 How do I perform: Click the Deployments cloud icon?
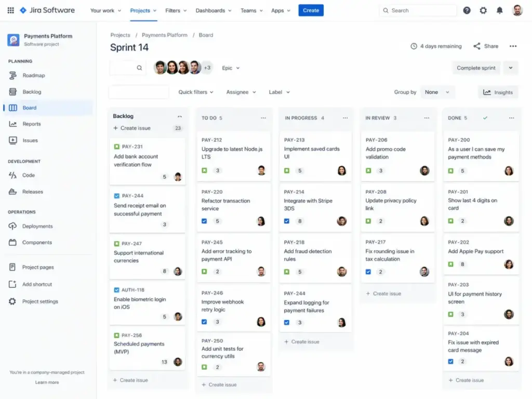[12, 226]
